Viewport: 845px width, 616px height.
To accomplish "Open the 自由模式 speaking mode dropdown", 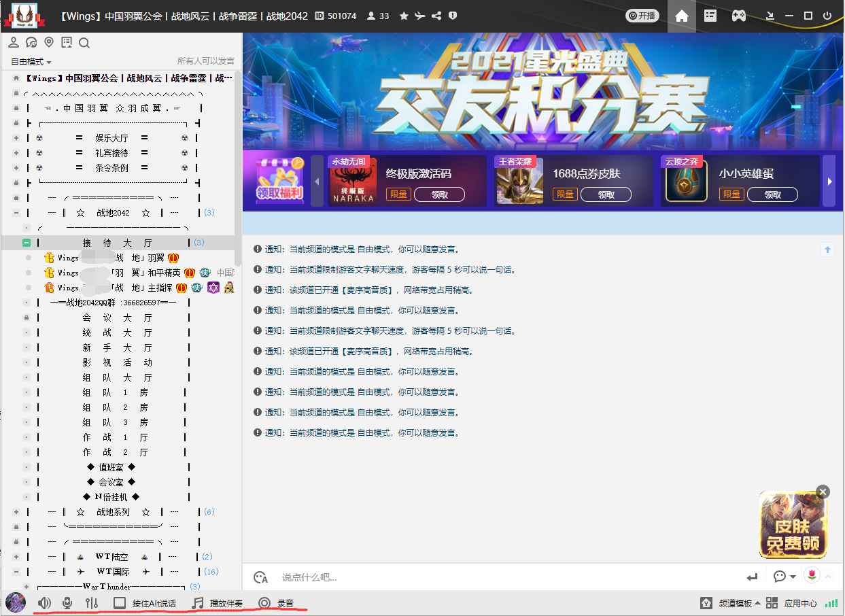I will pos(31,61).
